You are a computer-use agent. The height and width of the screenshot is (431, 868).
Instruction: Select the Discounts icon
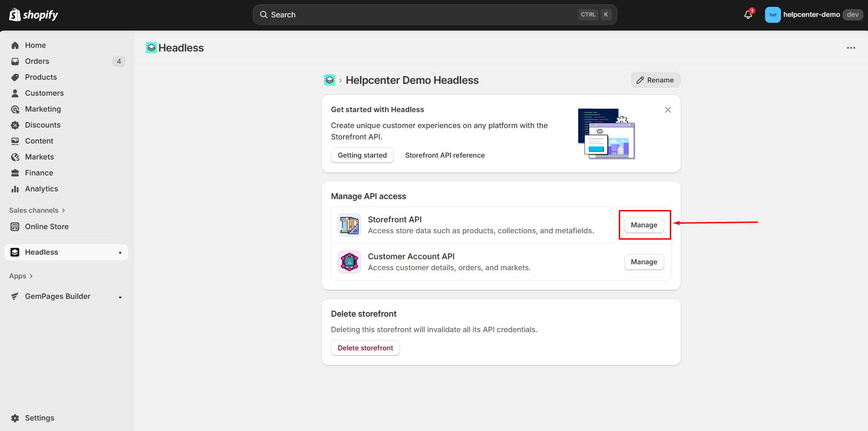15,125
